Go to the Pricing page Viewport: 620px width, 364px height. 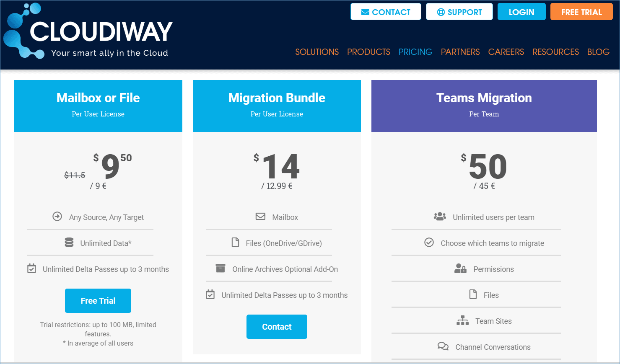tap(415, 52)
